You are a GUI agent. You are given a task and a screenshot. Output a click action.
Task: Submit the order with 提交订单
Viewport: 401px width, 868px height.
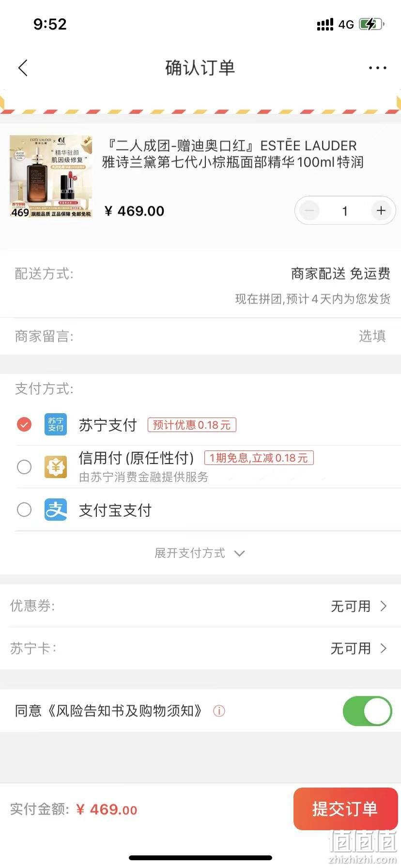click(x=345, y=808)
